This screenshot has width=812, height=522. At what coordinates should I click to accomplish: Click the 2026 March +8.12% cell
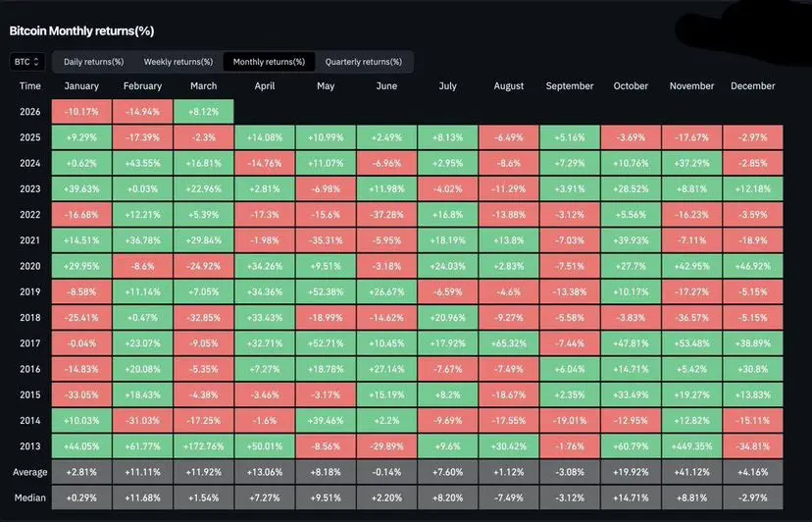[x=204, y=112]
